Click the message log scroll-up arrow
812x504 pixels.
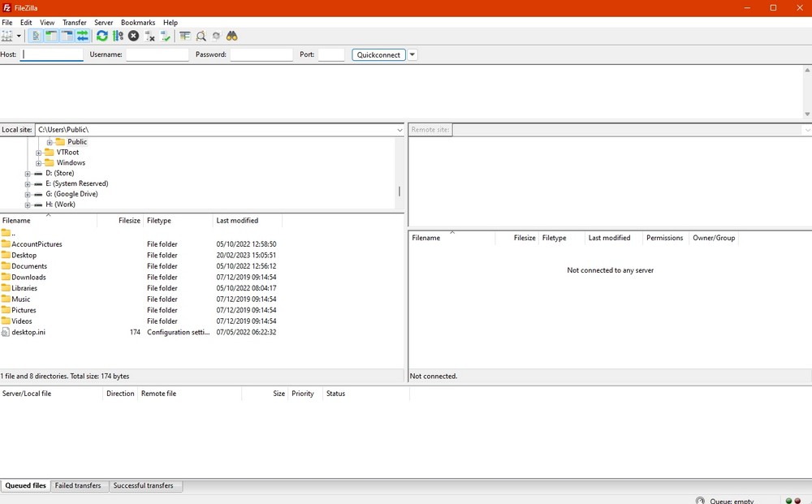click(807, 70)
